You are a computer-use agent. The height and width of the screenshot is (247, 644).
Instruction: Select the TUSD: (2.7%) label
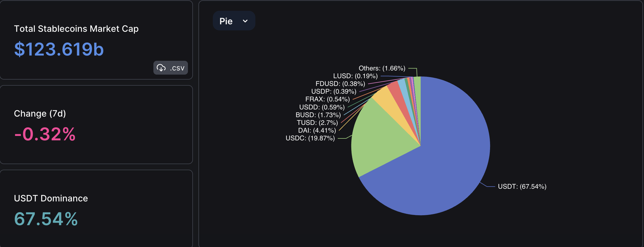(317, 123)
